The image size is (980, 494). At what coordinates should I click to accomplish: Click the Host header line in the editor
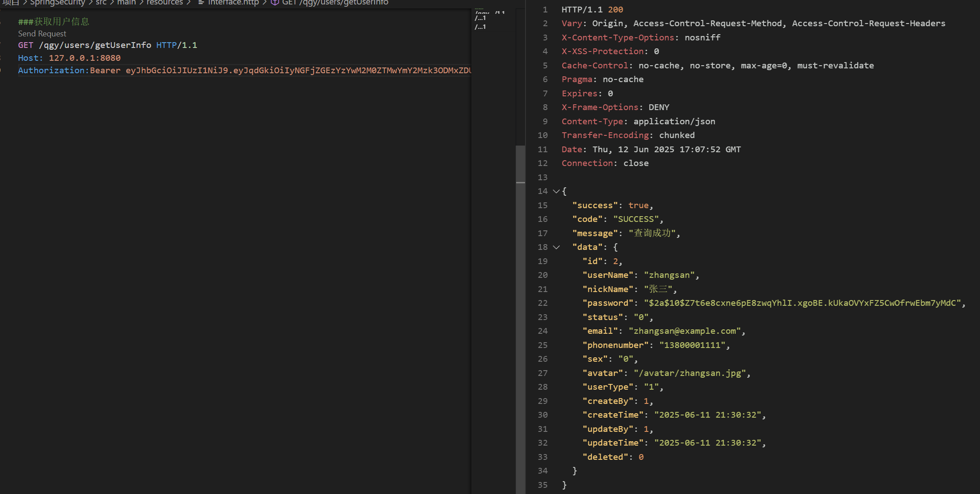tap(69, 58)
